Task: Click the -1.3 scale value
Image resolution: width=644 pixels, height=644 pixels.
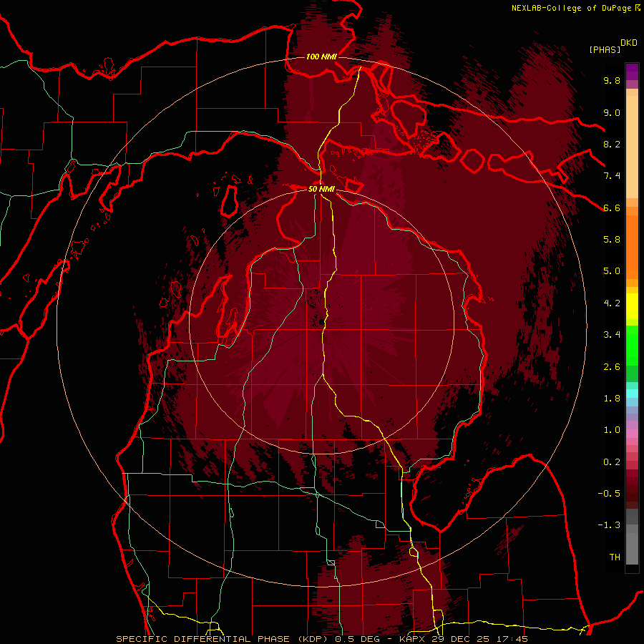Action: [609, 525]
